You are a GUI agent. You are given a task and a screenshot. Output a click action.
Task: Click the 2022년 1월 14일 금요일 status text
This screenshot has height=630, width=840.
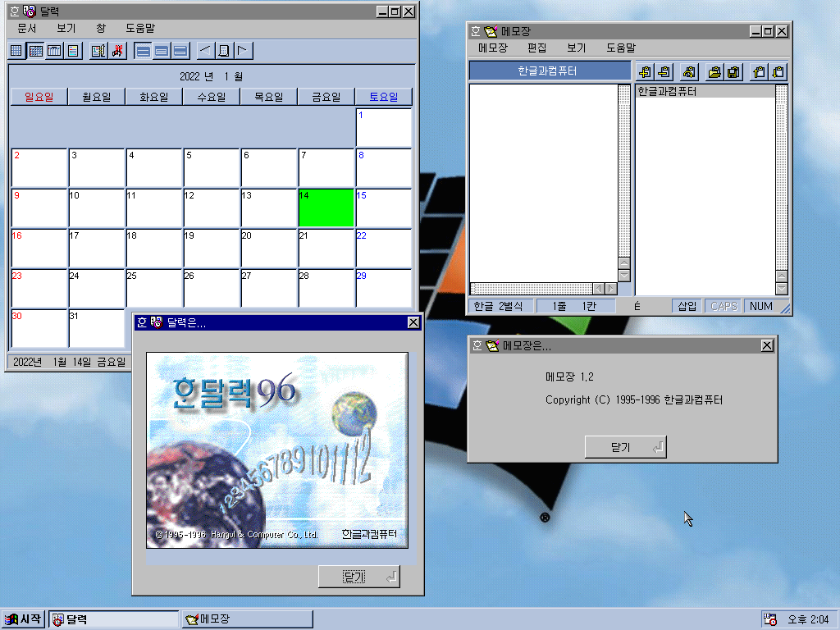tap(69, 362)
